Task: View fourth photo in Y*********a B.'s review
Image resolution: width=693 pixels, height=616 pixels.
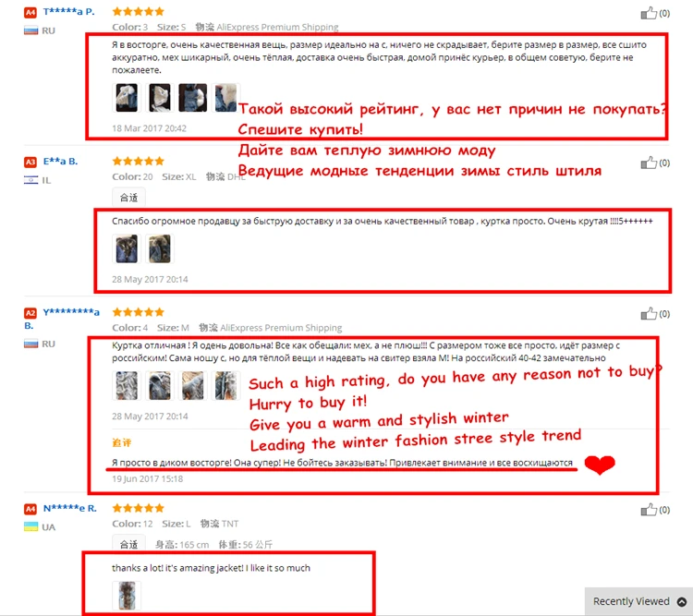Action: 225,385
